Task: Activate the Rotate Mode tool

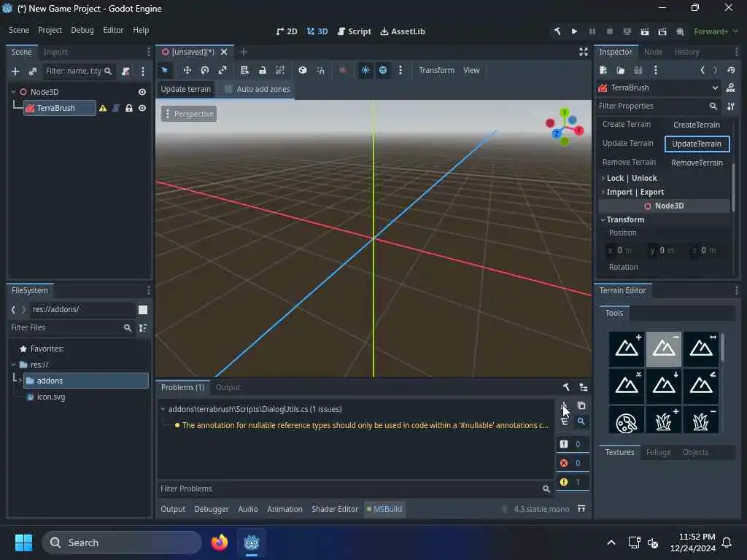Action: (205, 70)
